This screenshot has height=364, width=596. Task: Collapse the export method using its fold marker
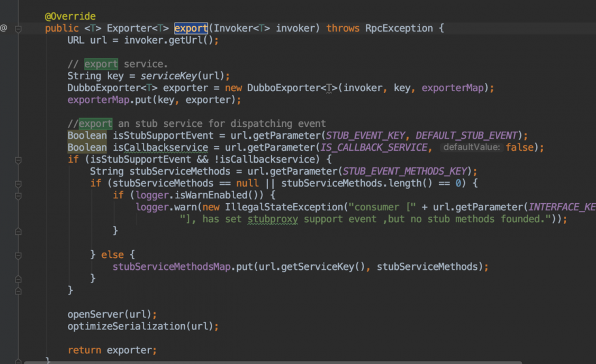click(18, 29)
